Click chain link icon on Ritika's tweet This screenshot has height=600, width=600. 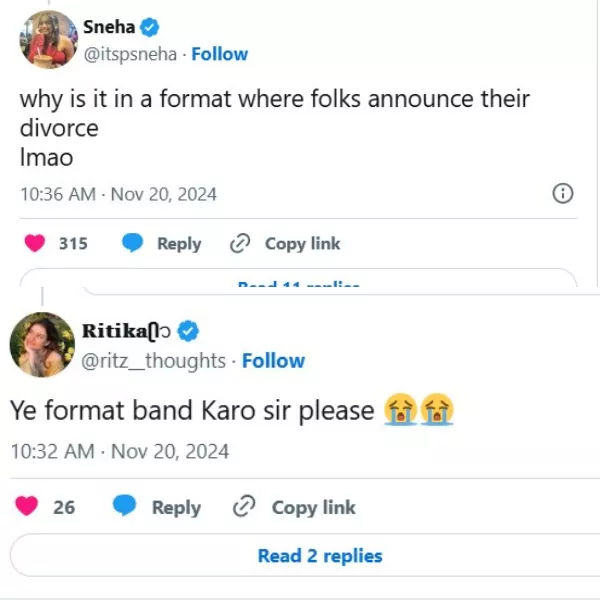[x=244, y=507]
